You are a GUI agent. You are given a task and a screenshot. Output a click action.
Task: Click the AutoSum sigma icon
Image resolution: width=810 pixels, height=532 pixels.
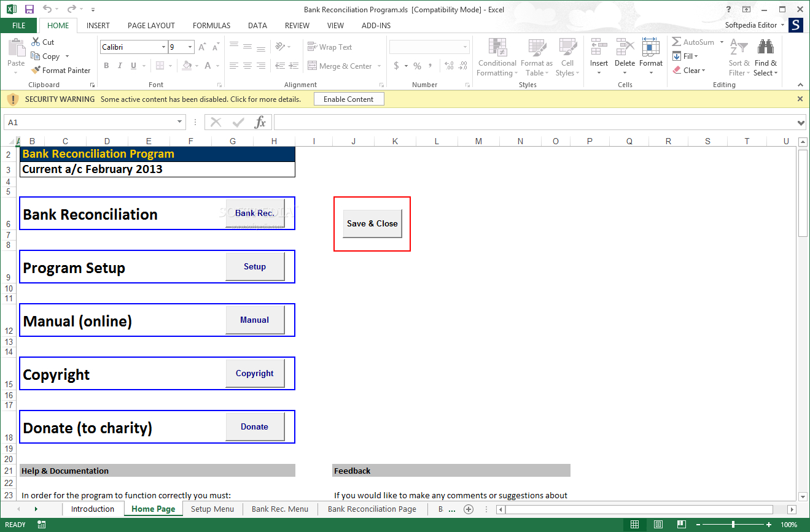pos(676,42)
